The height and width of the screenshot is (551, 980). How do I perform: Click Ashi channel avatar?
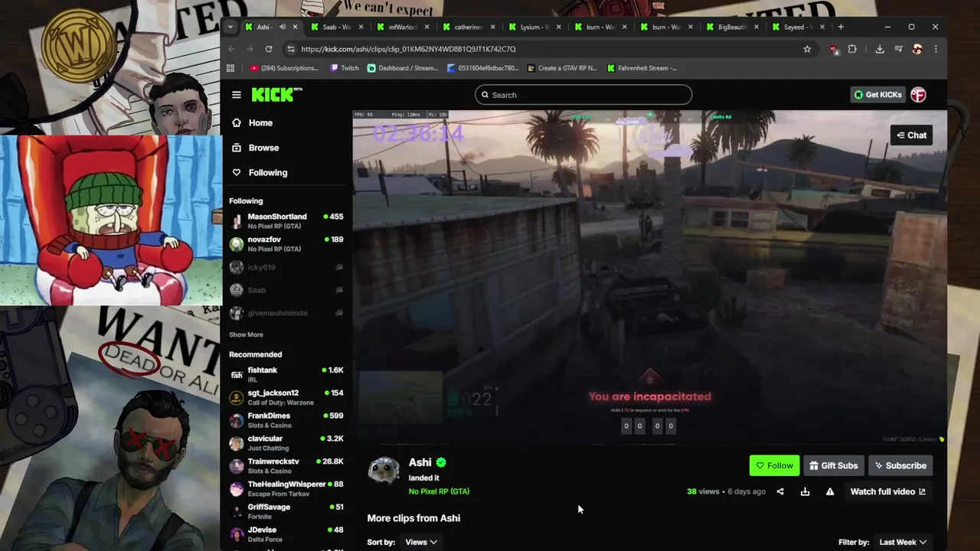(384, 471)
